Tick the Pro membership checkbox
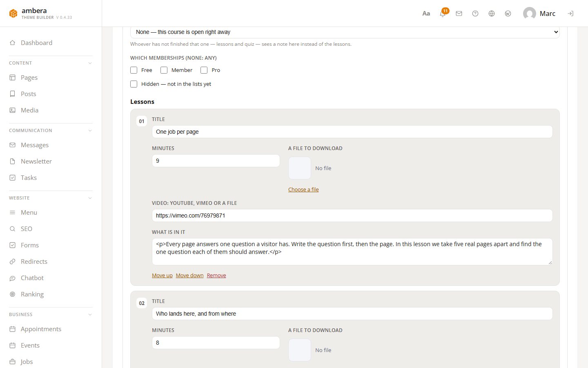This screenshot has height=368, width=588. coord(204,70)
